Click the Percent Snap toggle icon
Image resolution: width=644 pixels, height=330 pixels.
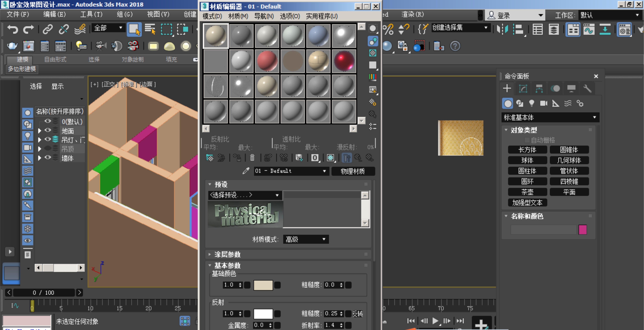click(x=388, y=29)
